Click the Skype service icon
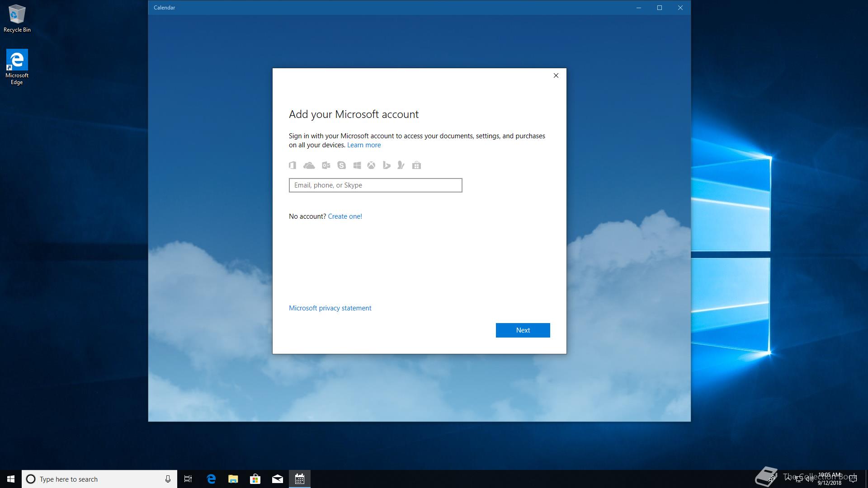This screenshot has height=488, width=868. 341,165
